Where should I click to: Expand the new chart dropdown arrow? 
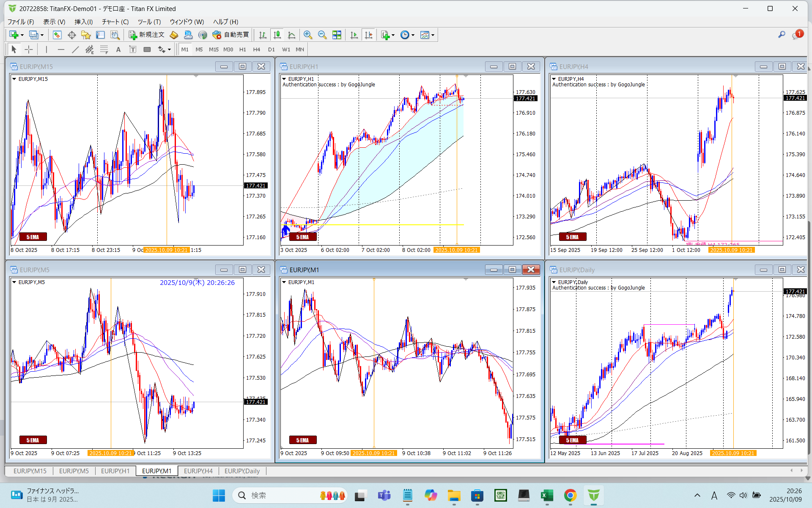22,35
